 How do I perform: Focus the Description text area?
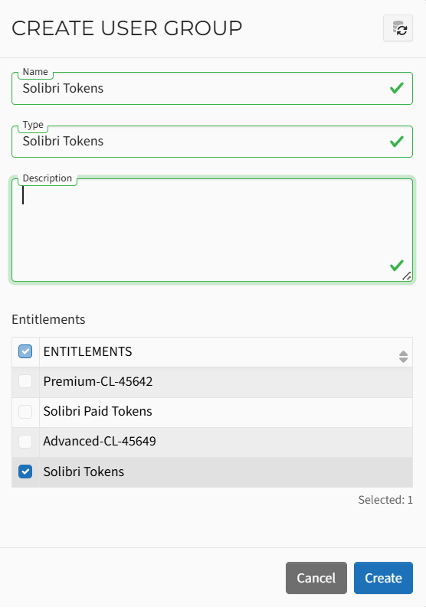click(x=212, y=230)
